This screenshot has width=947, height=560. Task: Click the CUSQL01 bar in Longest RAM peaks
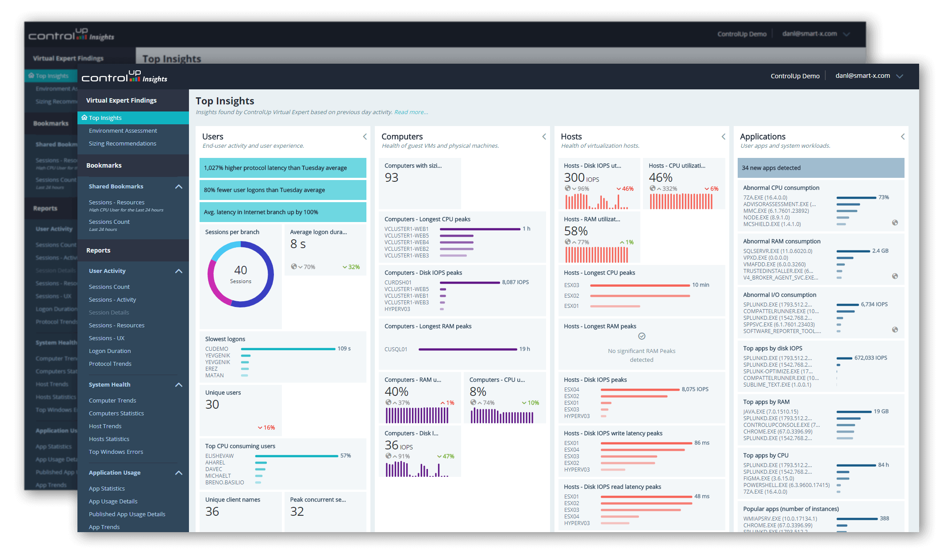(468, 349)
